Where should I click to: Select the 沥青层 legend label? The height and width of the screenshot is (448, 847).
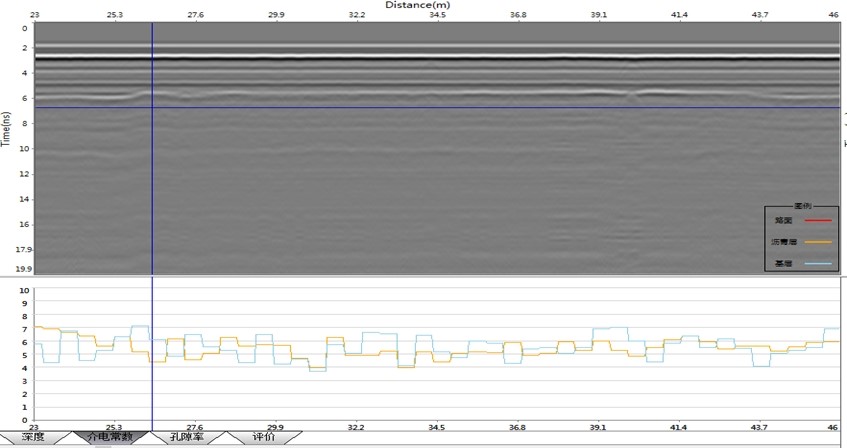pos(785,241)
